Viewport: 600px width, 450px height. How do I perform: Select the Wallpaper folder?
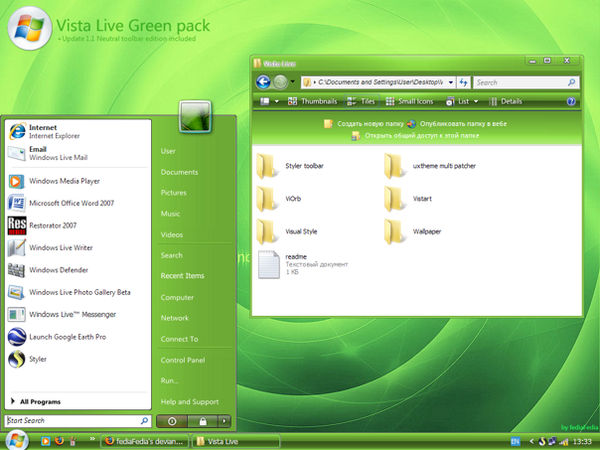413,232
